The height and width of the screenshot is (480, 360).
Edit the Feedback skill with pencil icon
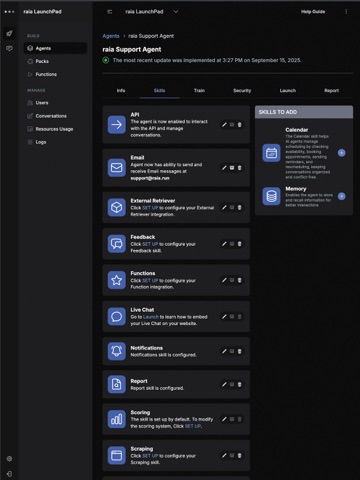224,244
